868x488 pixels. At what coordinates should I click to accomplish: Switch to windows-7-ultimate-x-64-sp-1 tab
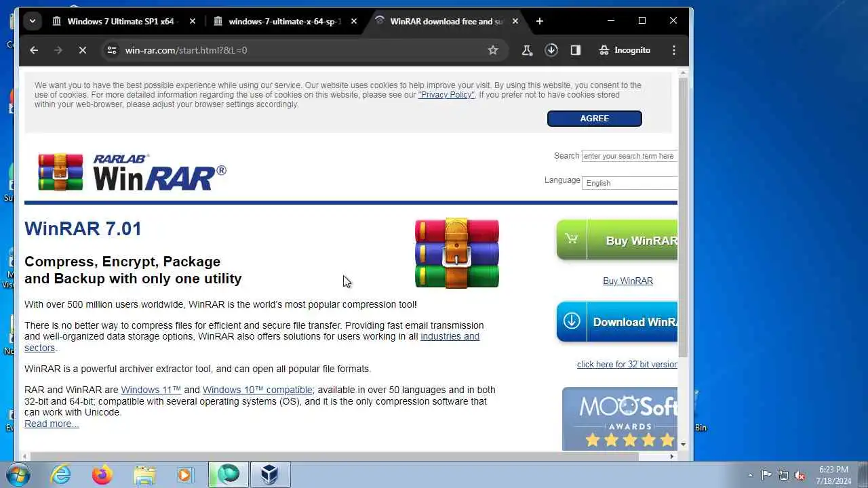coord(285,21)
